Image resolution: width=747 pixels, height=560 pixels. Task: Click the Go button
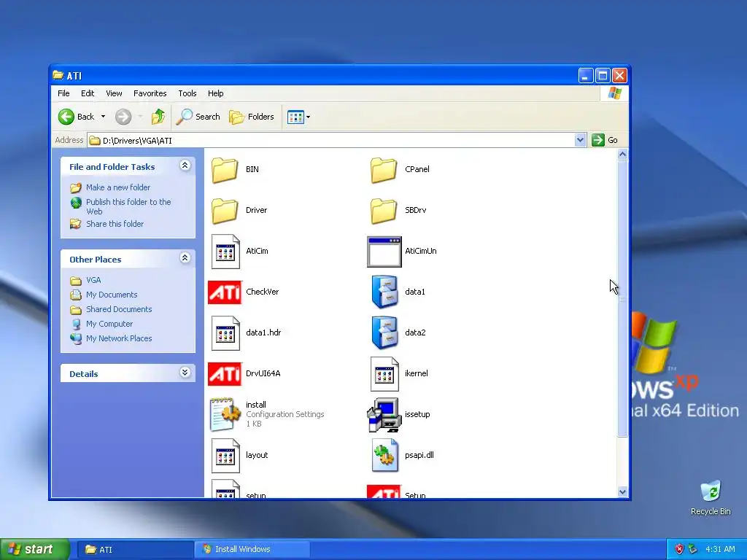click(x=605, y=140)
